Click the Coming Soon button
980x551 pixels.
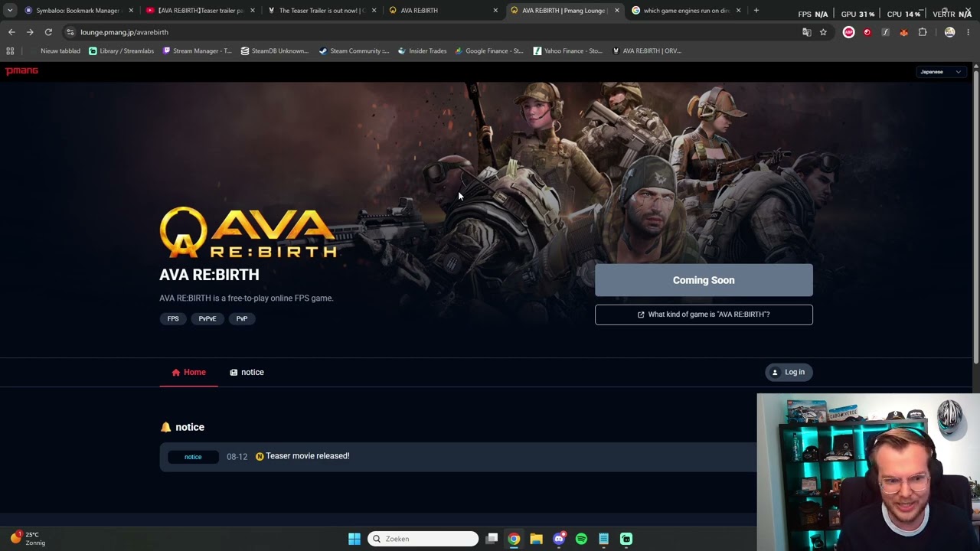[x=704, y=280]
